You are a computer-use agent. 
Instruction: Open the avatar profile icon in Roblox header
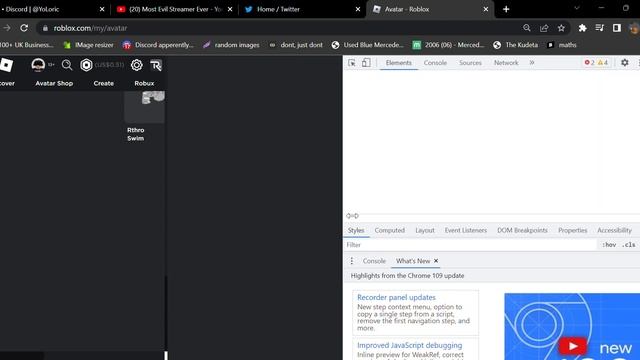[38, 65]
